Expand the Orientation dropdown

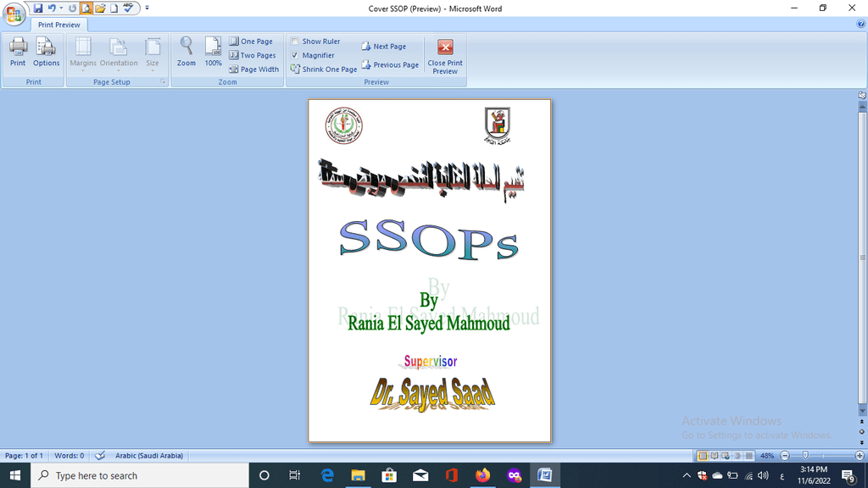[x=119, y=55]
